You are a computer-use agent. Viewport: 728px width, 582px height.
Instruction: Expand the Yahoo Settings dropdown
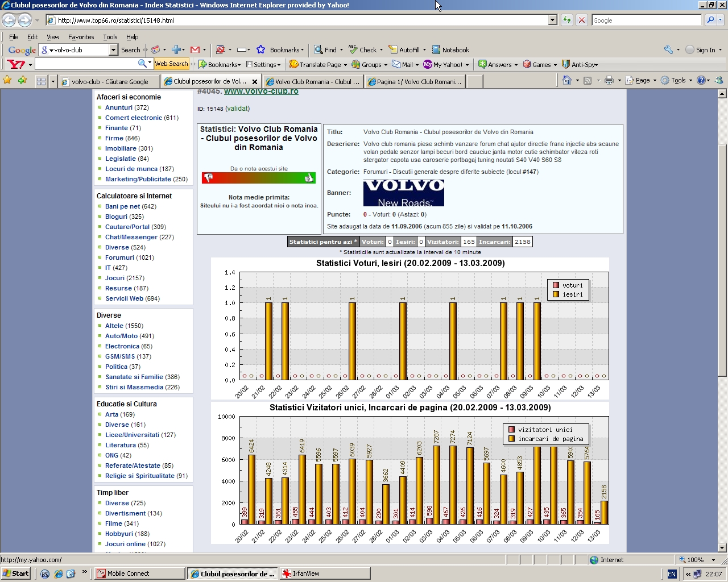click(x=278, y=64)
